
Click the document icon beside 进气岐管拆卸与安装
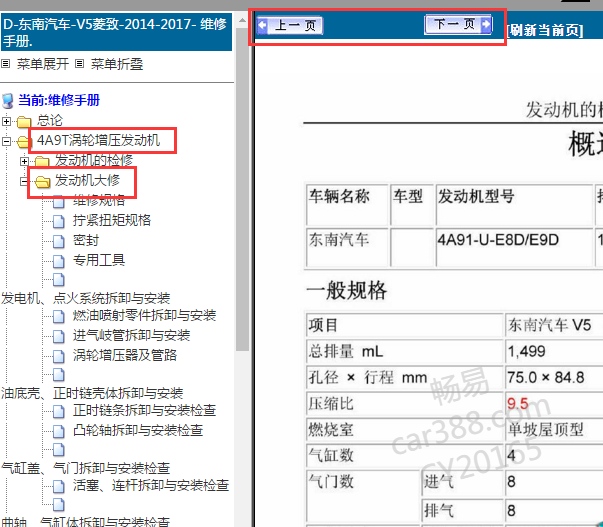pyautogui.click(x=58, y=336)
